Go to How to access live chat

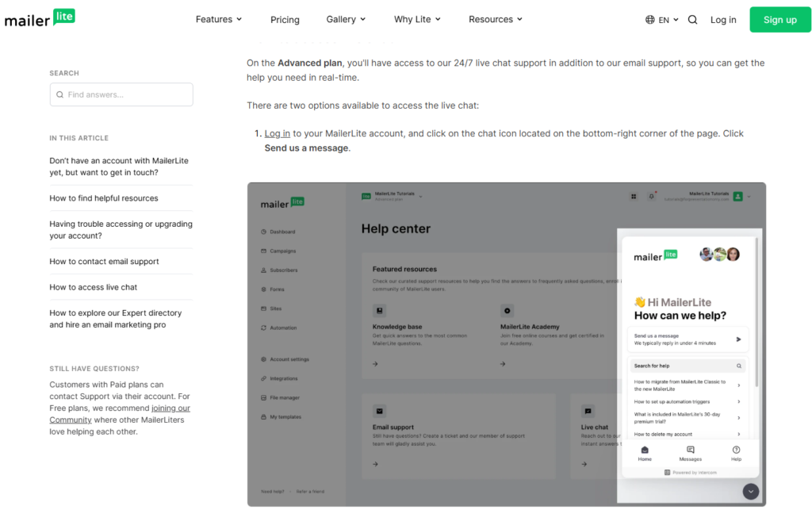coord(94,287)
